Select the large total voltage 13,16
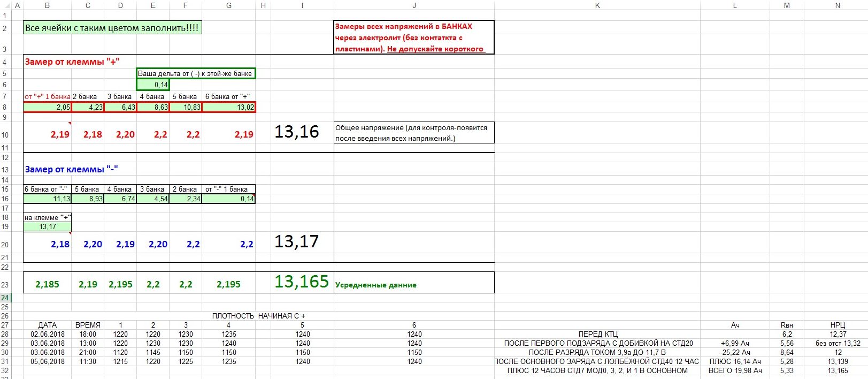This screenshot has width=868, height=379. point(297,132)
